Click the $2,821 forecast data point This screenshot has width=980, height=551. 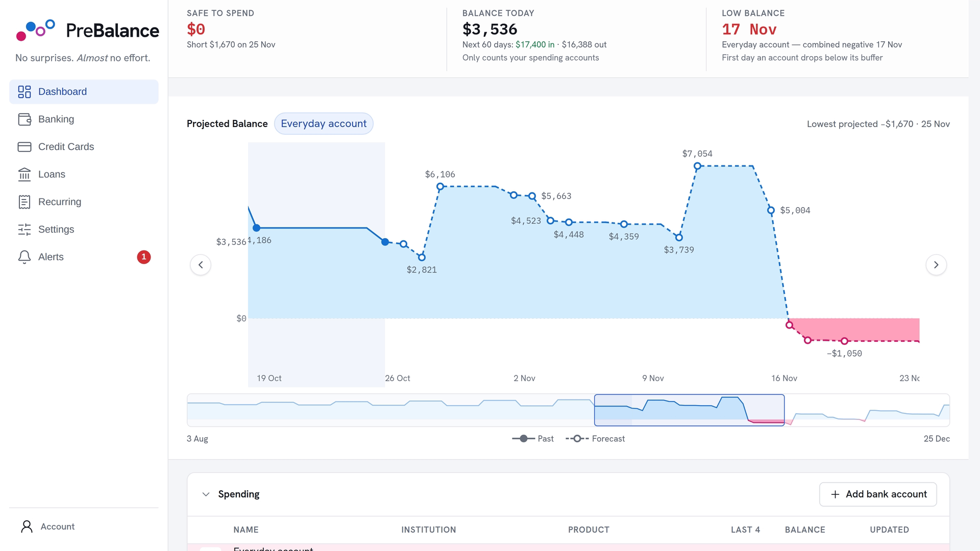tap(422, 257)
